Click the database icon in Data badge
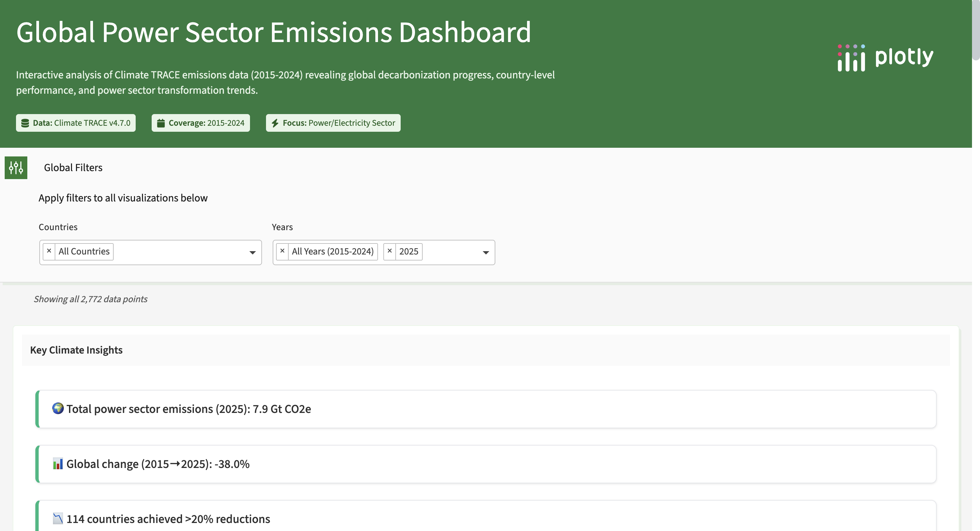Viewport: 980px width, 531px height. point(25,123)
